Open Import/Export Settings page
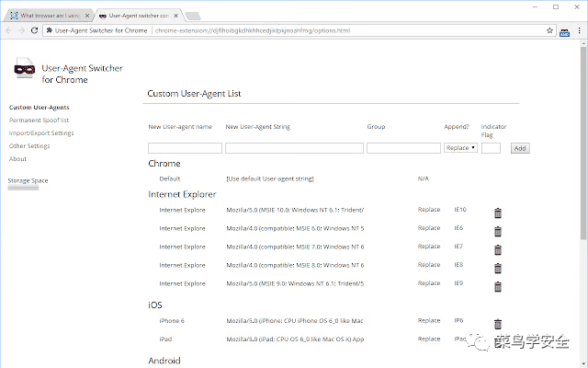 (x=41, y=132)
